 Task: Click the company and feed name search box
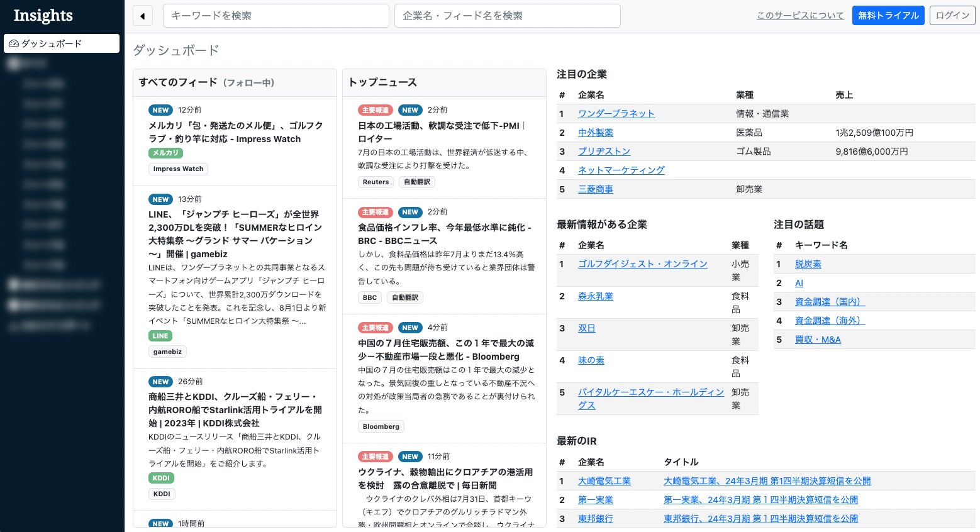[507, 16]
